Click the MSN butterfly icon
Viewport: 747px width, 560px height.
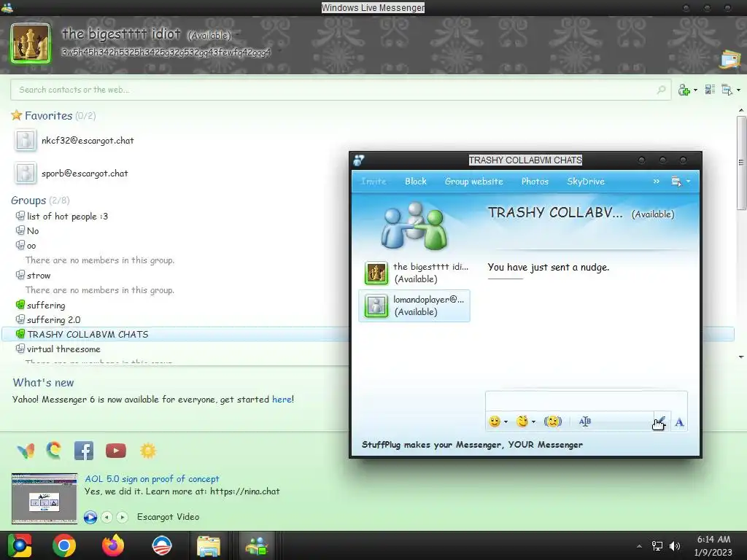(26, 450)
